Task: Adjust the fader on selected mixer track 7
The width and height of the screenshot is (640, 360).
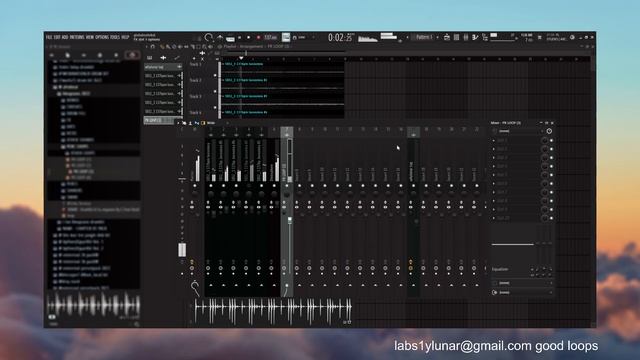Action: coord(290,220)
